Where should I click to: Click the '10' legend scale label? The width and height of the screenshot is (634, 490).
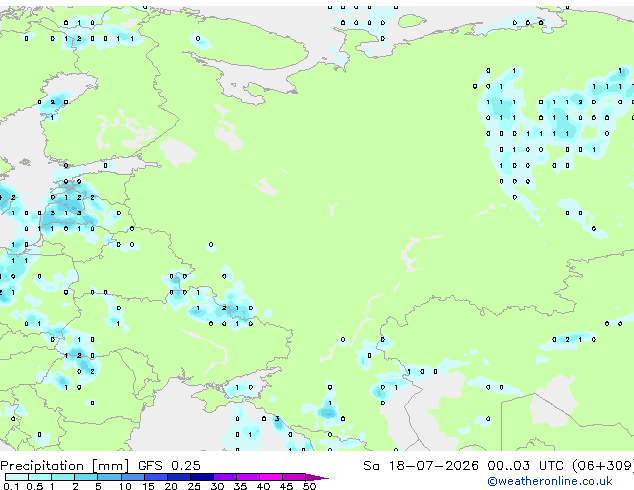coord(125,486)
